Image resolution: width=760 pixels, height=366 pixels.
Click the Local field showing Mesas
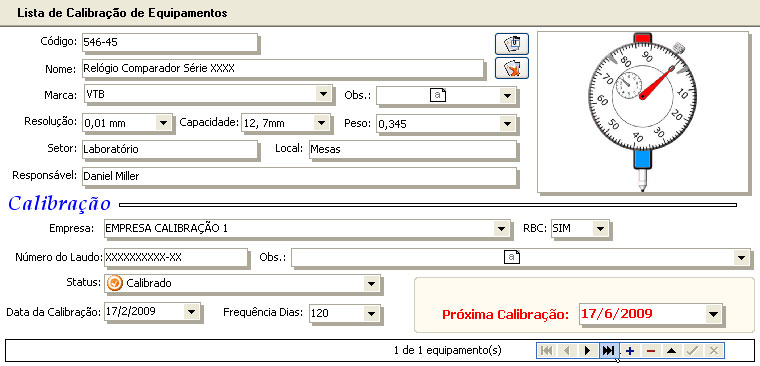[412, 149]
